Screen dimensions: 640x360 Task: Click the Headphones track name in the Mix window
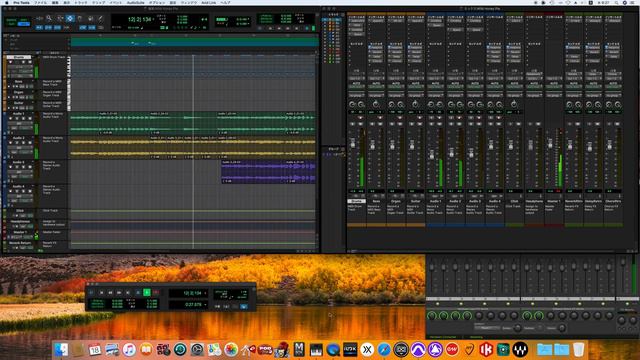[534, 201]
